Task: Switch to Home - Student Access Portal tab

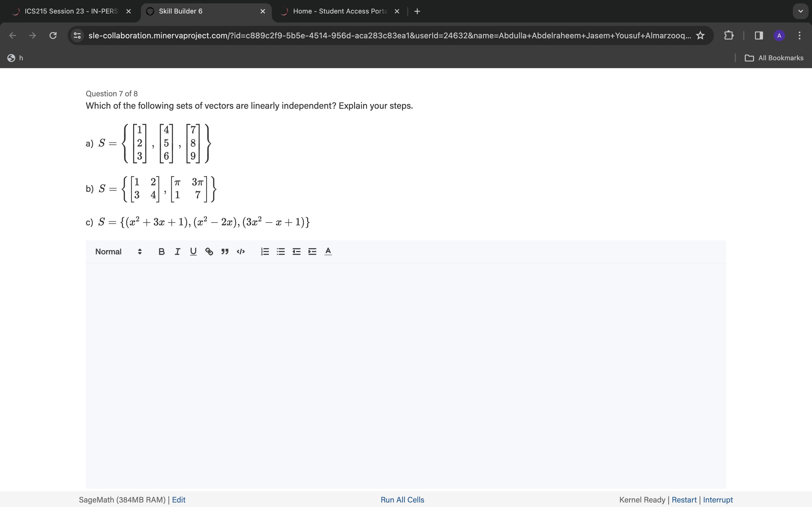Action: (x=339, y=11)
